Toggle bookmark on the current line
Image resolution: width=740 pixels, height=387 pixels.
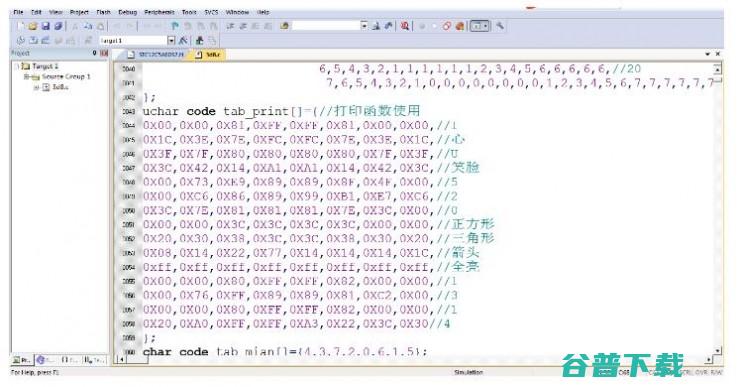(x=175, y=26)
